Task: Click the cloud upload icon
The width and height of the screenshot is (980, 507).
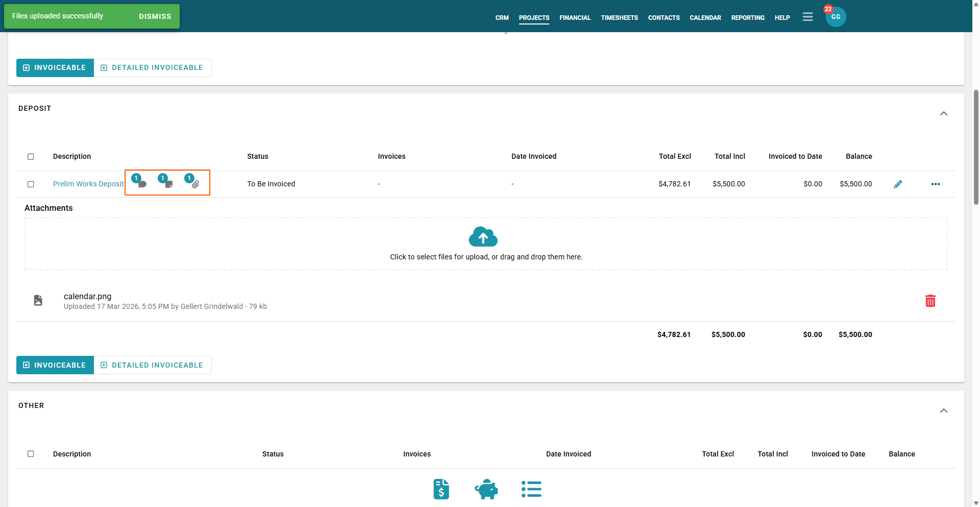Action: [483, 237]
